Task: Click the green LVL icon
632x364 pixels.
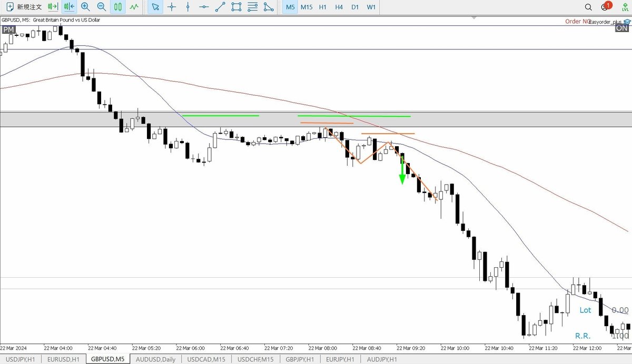Action: coord(625,7)
